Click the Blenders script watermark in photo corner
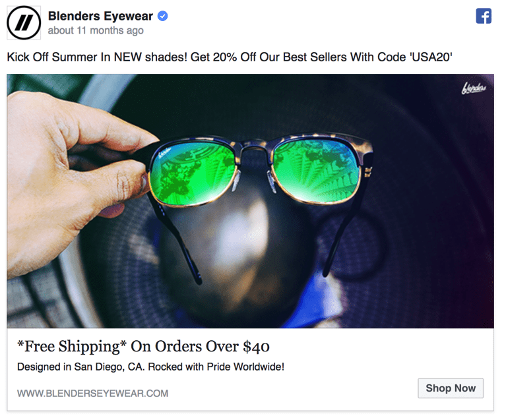 click(x=473, y=88)
